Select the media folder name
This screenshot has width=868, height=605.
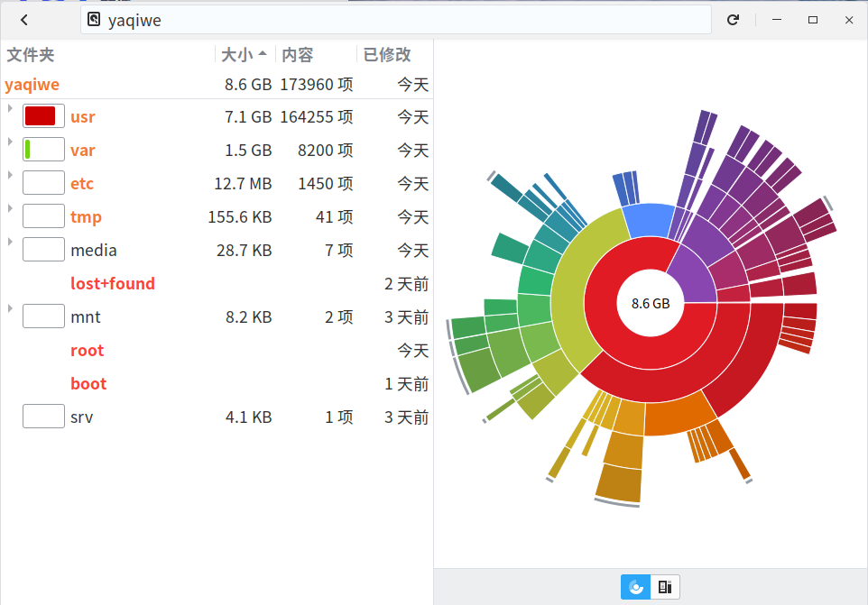coord(94,251)
